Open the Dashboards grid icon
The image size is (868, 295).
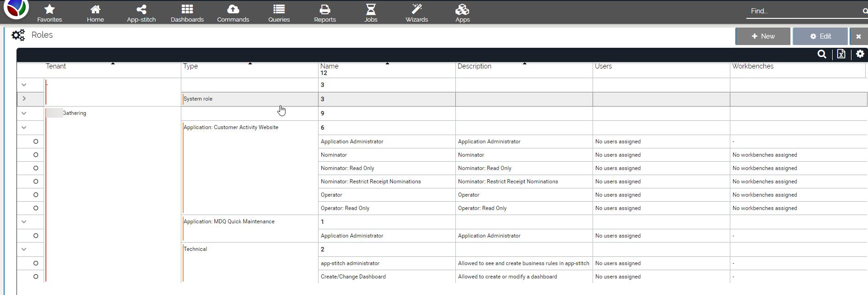pos(187,10)
